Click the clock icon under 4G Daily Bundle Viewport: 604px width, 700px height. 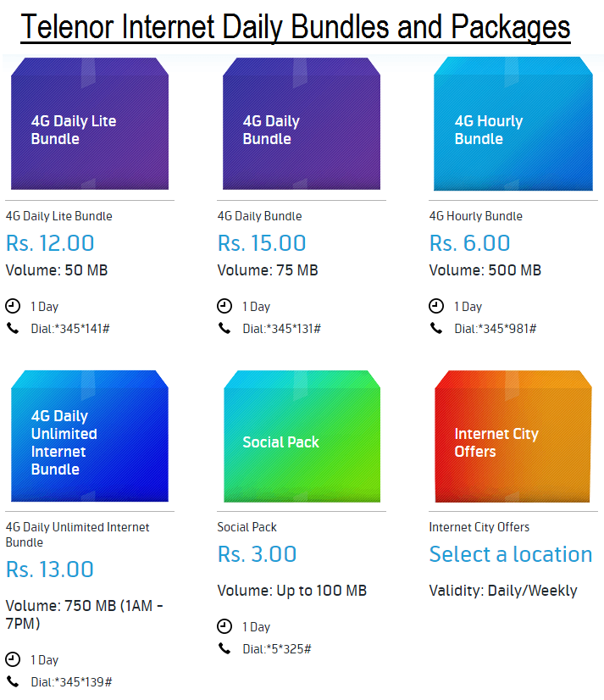[224, 306]
